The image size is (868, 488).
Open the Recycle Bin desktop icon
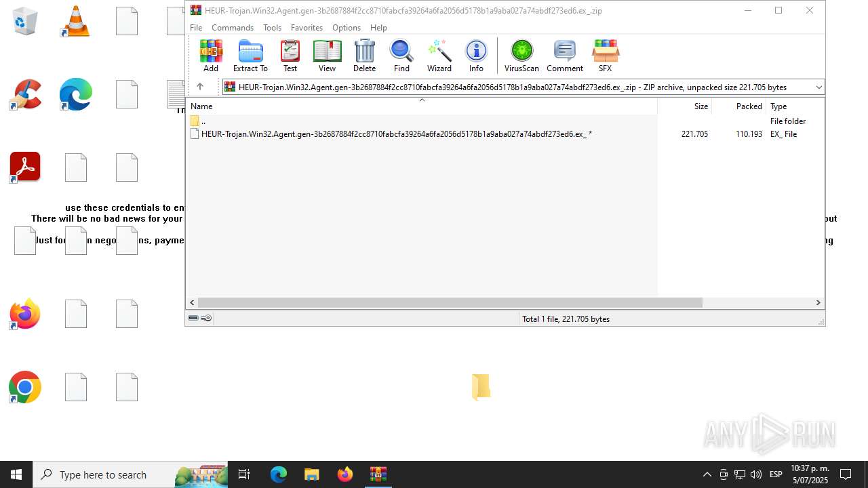point(25,21)
